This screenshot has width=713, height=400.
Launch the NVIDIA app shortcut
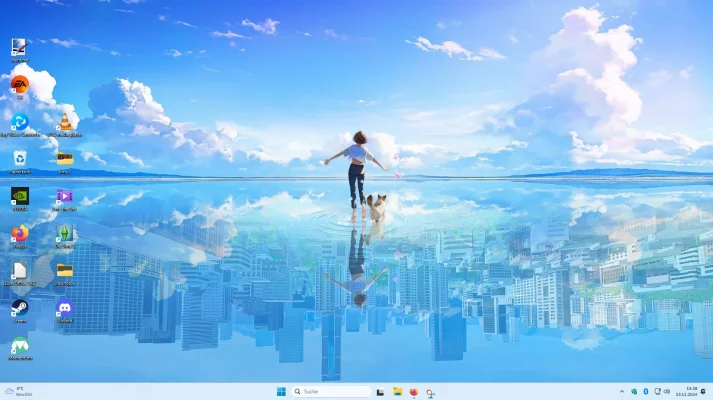(20, 199)
